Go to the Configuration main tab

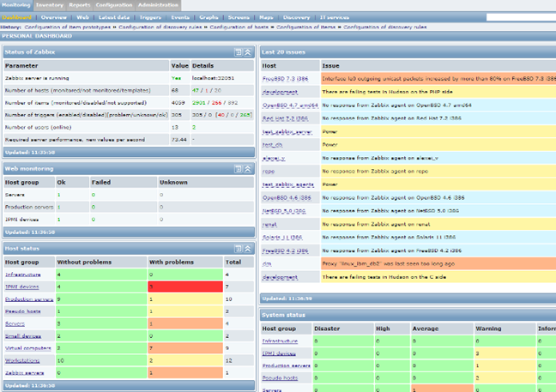pyautogui.click(x=114, y=5)
